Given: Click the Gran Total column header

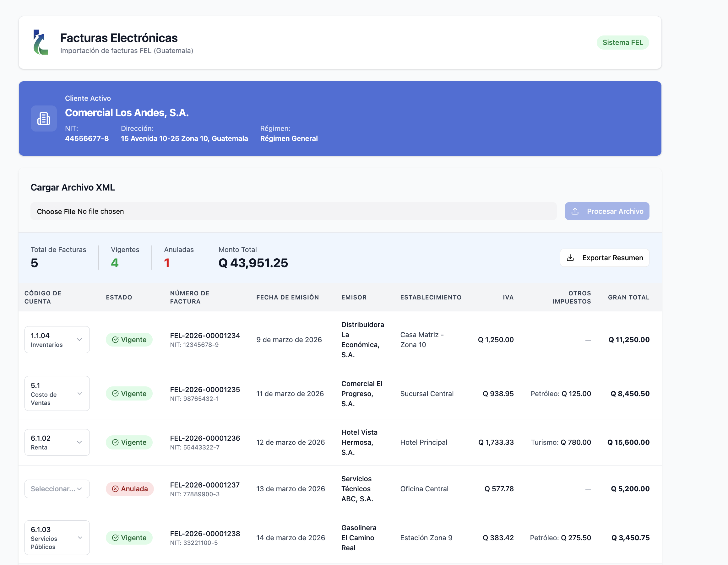Looking at the screenshot, I should coord(629,298).
